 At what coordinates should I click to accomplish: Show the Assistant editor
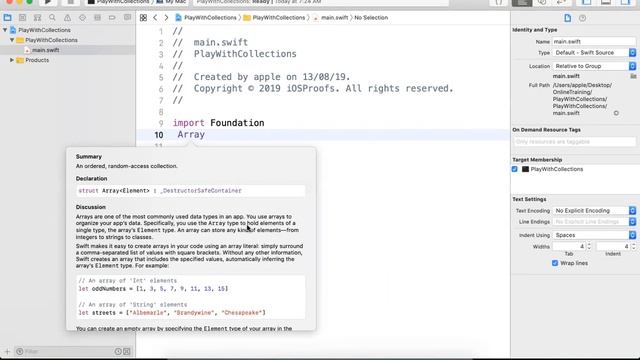542,2
